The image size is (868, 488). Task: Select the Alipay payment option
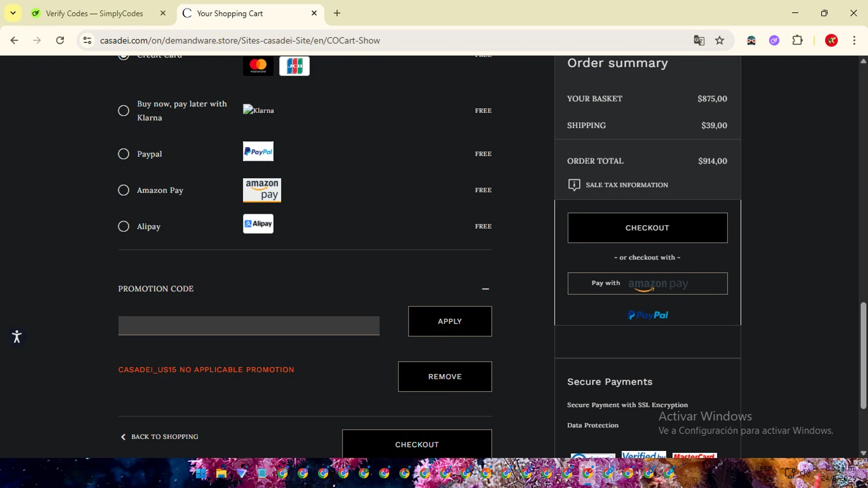124,226
